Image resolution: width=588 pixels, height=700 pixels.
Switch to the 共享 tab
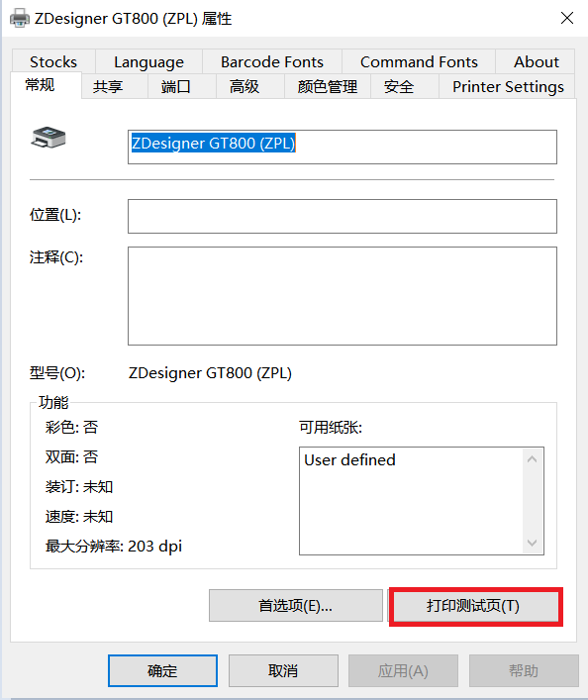click(x=108, y=86)
